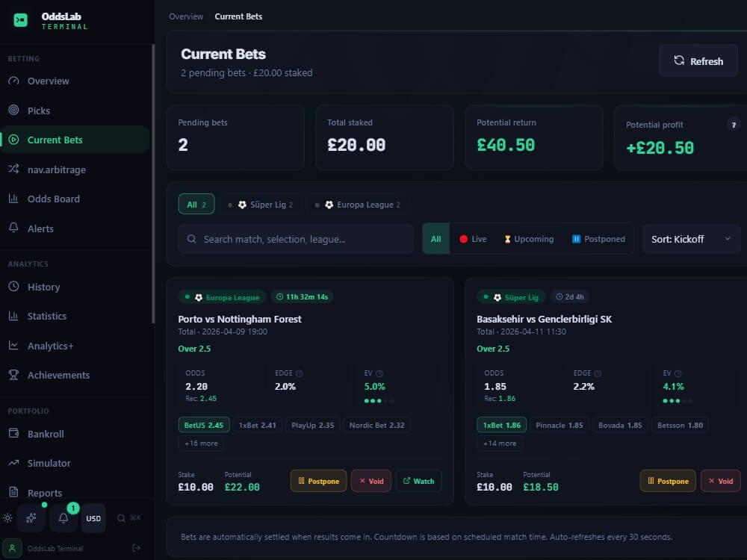Screen dimensions: 747x560
Task: Switch to the Overview tab
Action: (x=186, y=16)
